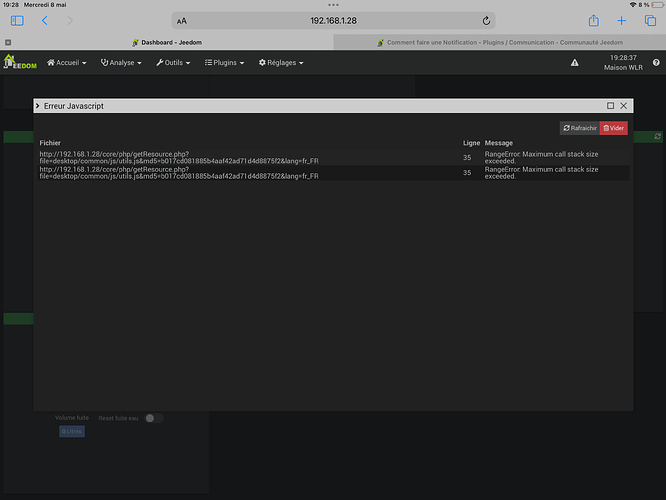The height and width of the screenshot is (500, 666).
Task: Go back with the Safari back arrow
Action: 45,20
